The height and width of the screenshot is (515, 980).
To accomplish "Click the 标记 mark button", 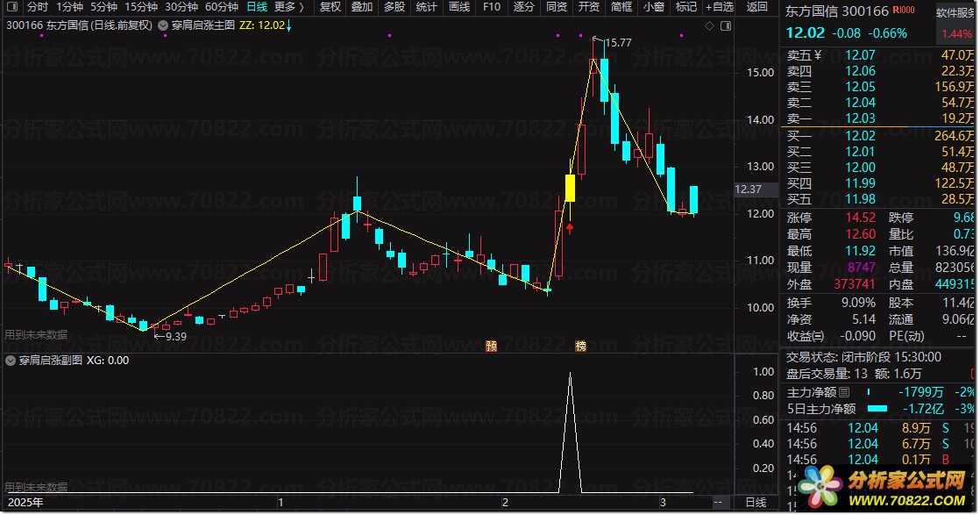I will (686, 7).
